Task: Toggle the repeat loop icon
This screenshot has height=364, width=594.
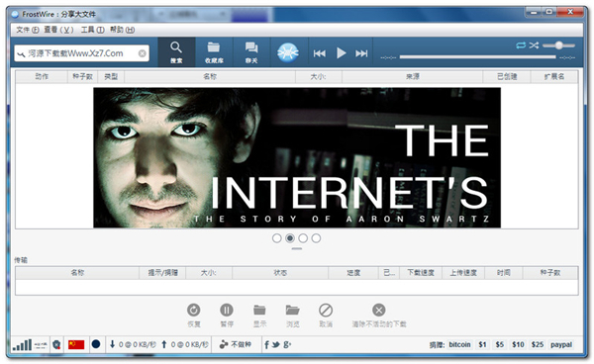Action: point(521,45)
